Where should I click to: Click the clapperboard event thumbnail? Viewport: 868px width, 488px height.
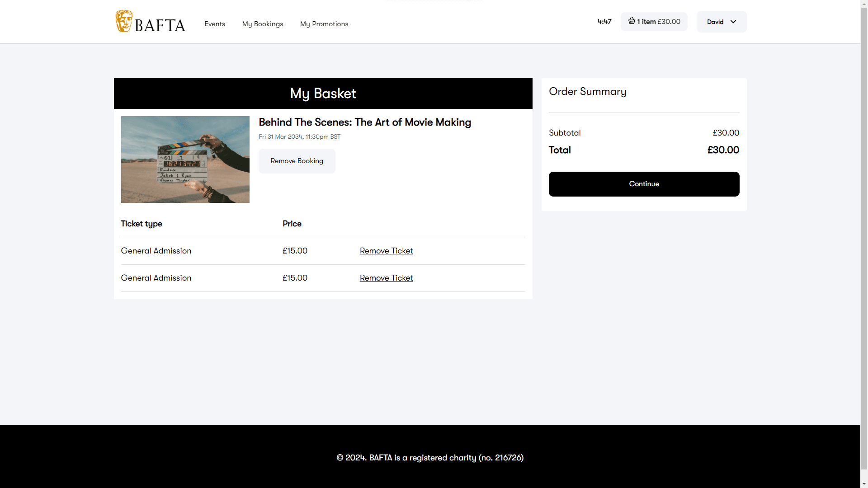[x=185, y=160]
